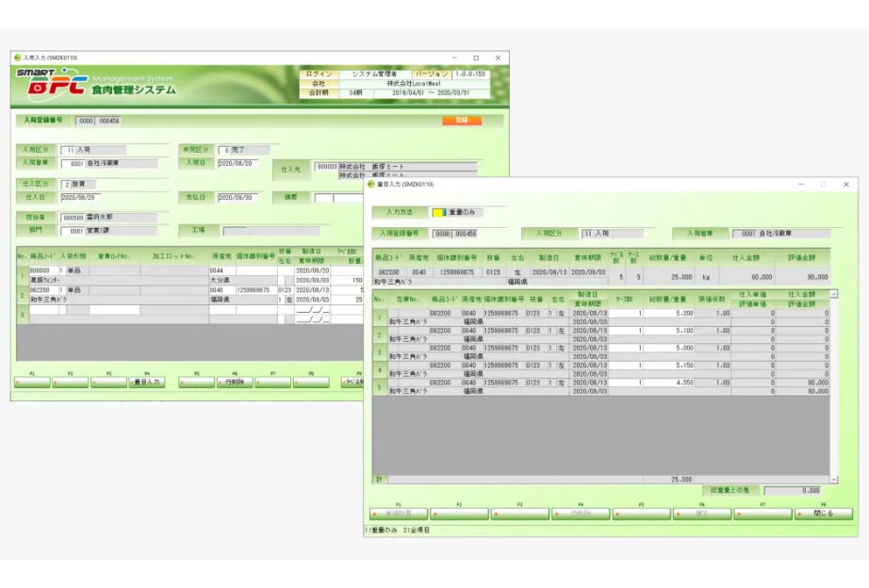Focus the 入荷区分 code field showing 11 in 入荷入力
869x588 pixels.
tap(68, 150)
